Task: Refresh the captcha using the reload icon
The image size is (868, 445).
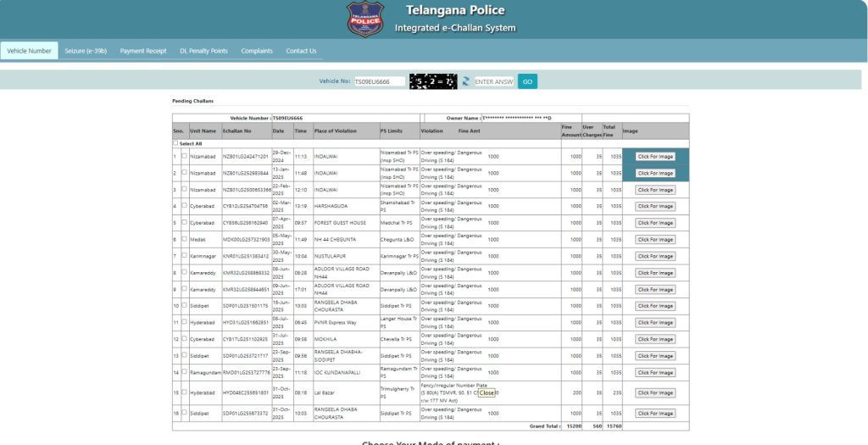Action: 465,81
